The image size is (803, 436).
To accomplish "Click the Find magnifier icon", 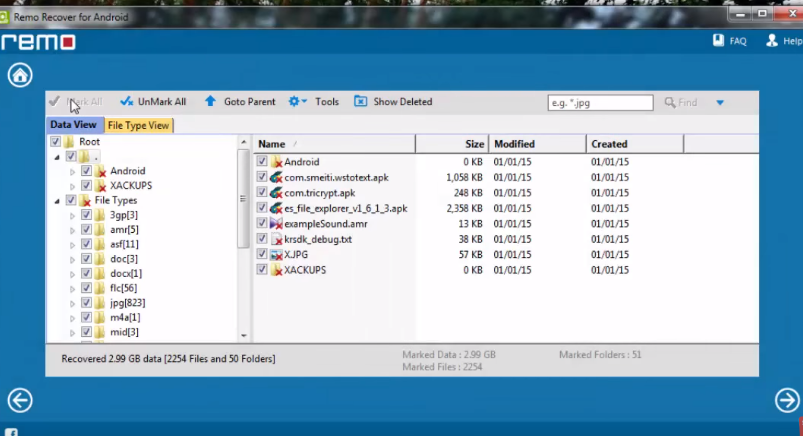I will point(670,102).
